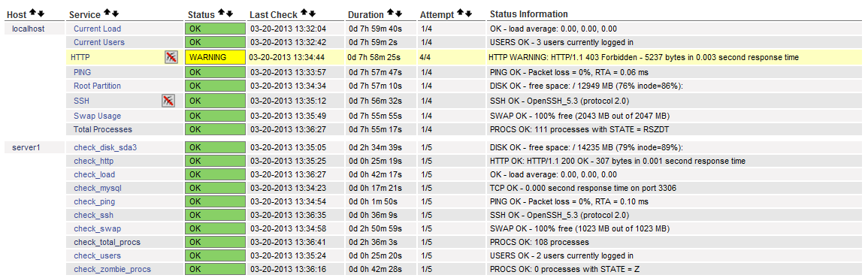Open the Root Partition service details

click(x=97, y=86)
